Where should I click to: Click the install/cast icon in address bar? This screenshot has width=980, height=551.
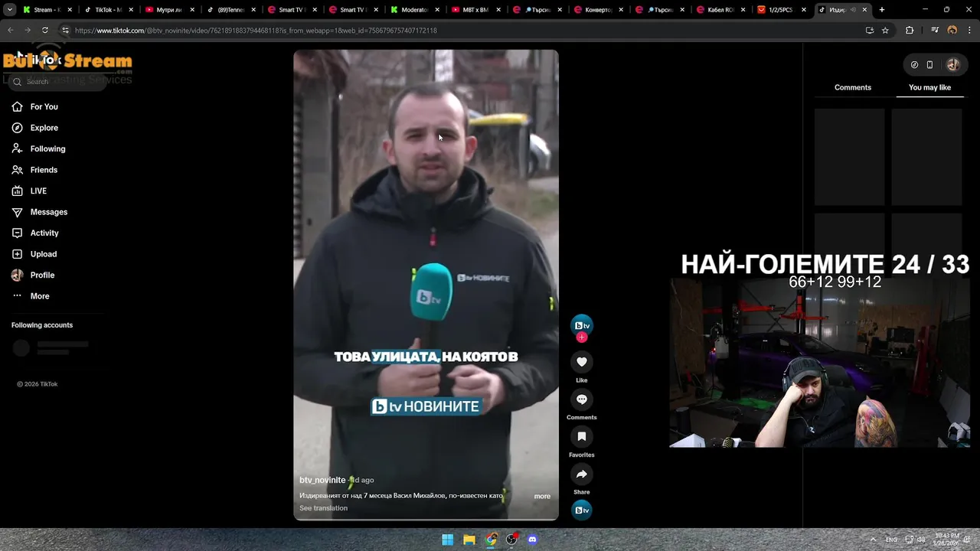point(869,31)
